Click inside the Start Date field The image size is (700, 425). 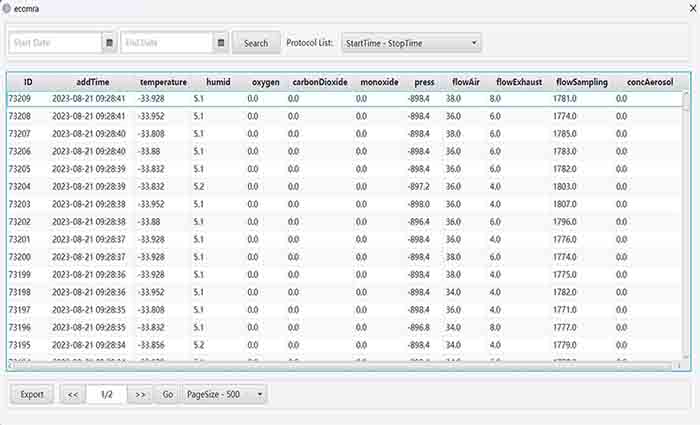[x=54, y=43]
